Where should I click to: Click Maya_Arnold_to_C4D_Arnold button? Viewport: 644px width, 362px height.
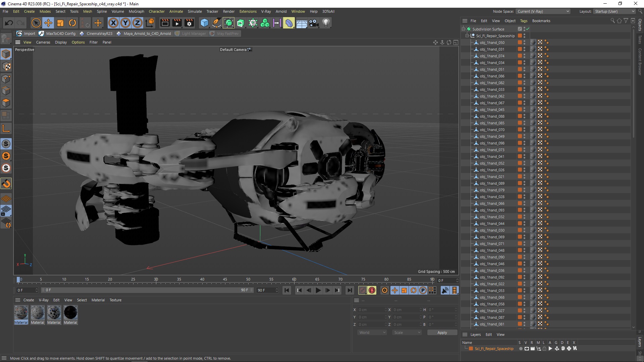click(x=144, y=34)
